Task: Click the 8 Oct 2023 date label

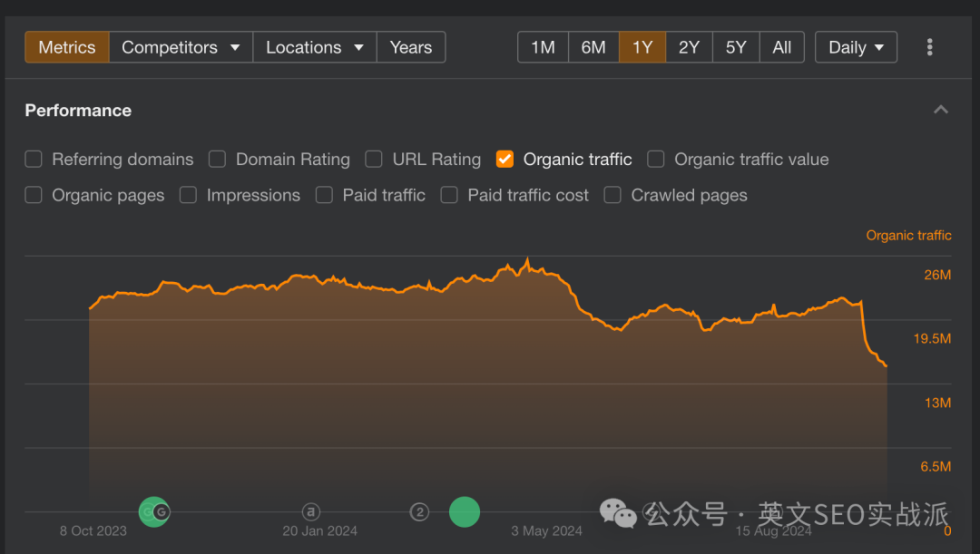Action: coord(93,531)
